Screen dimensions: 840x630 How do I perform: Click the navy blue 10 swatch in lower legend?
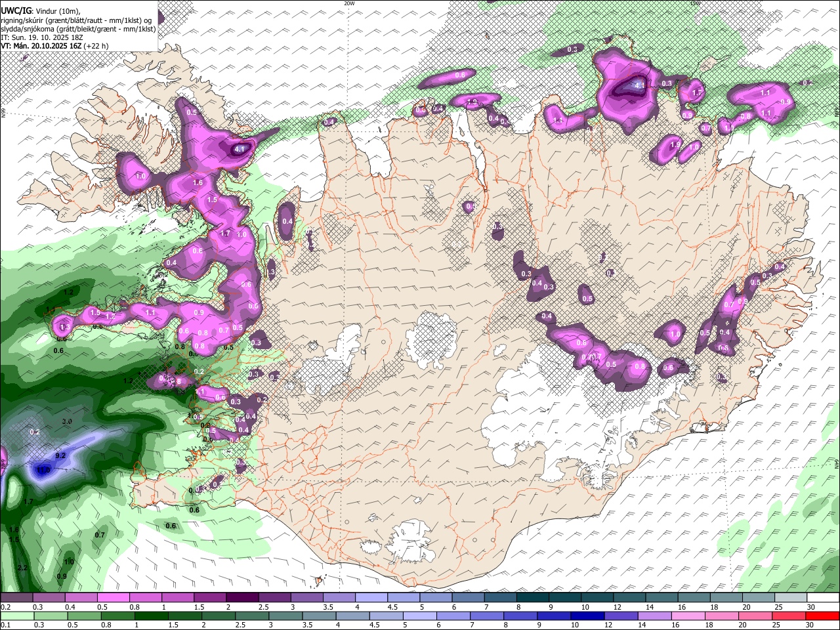click(x=587, y=616)
